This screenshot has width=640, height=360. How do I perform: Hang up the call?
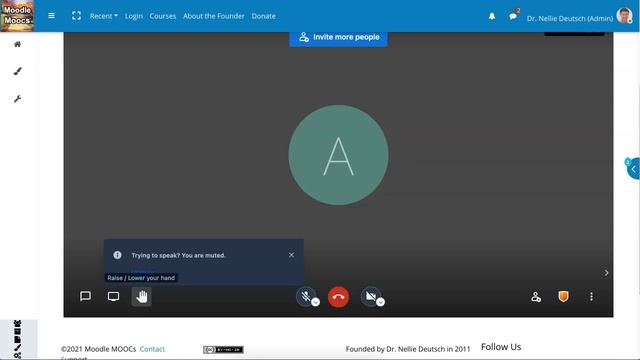pos(338,297)
